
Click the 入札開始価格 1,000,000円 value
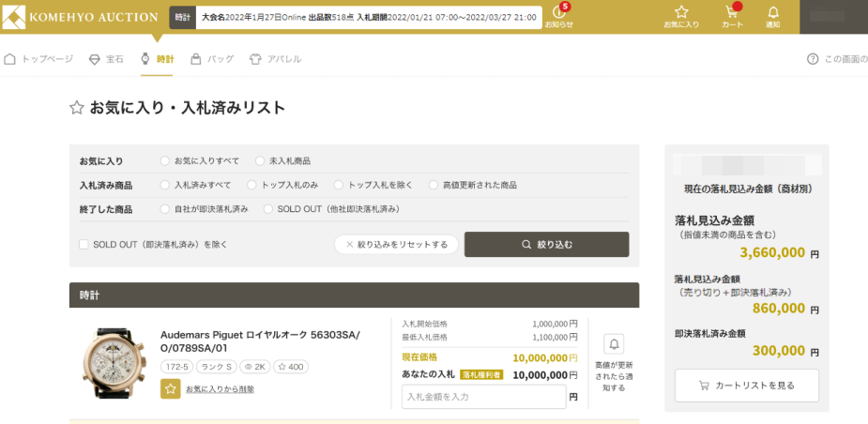click(555, 324)
